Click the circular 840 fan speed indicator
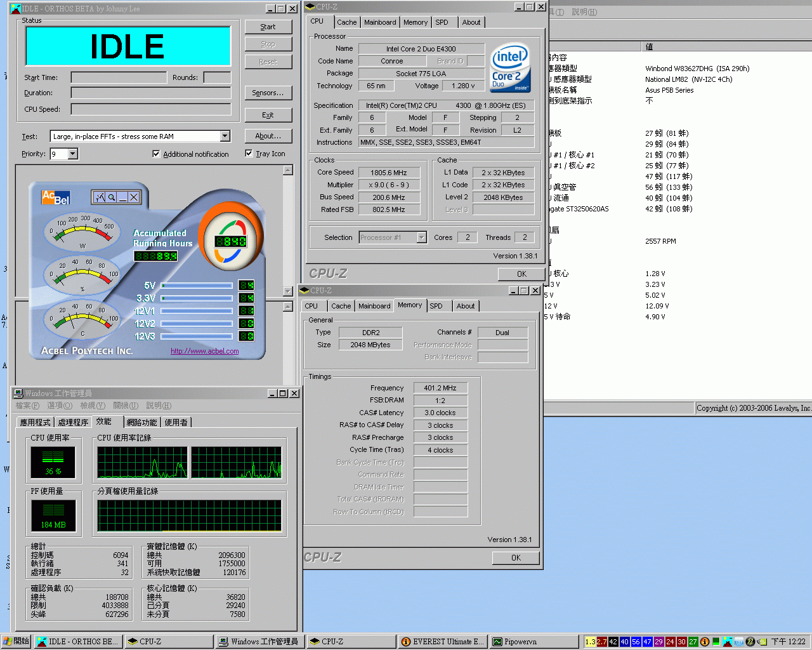The height and width of the screenshot is (650, 812). [x=231, y=241]
